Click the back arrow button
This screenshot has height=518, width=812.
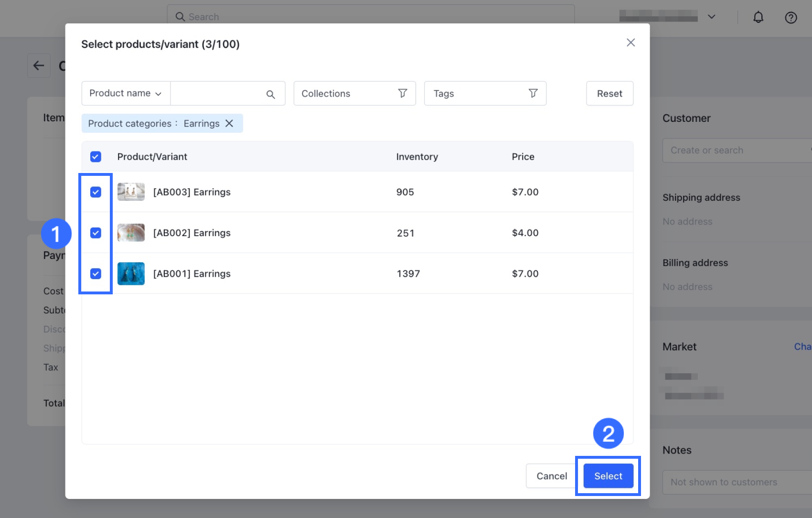point(39,66)
